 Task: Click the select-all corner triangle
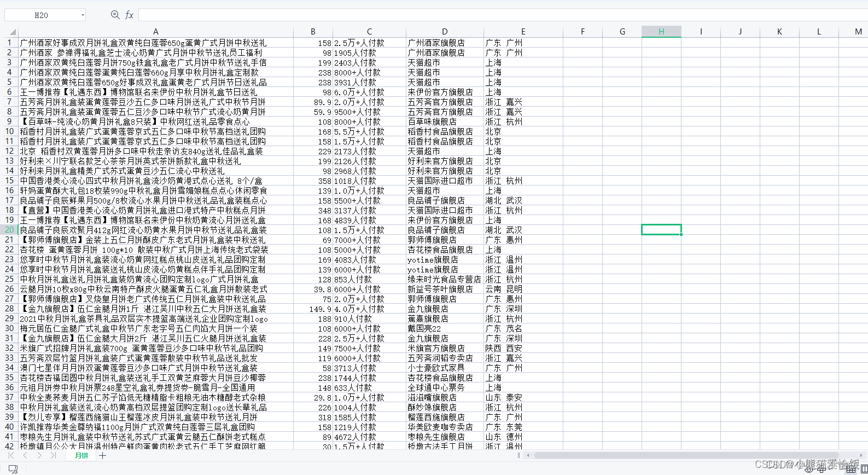click(13, 32)
